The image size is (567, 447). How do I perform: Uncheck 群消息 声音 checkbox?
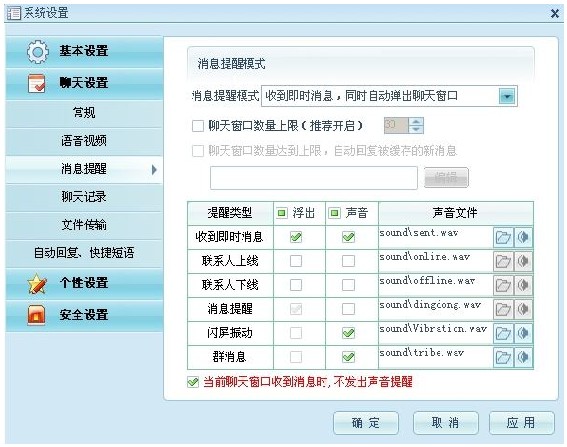[x=348, y=357]
